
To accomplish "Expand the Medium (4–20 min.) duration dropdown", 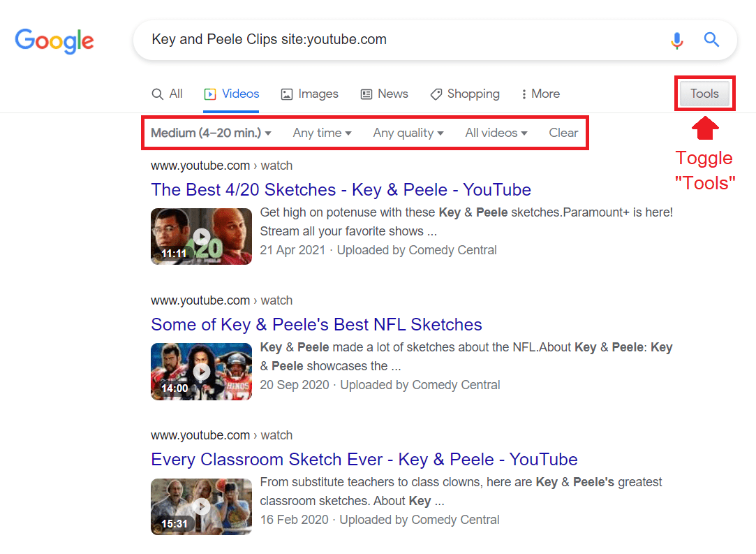I will pos(212,133).
